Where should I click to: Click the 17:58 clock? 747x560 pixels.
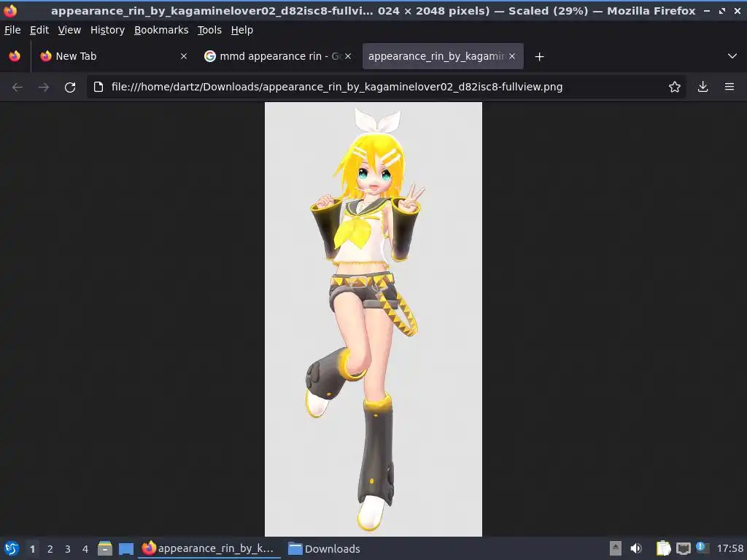pos(729,548)
